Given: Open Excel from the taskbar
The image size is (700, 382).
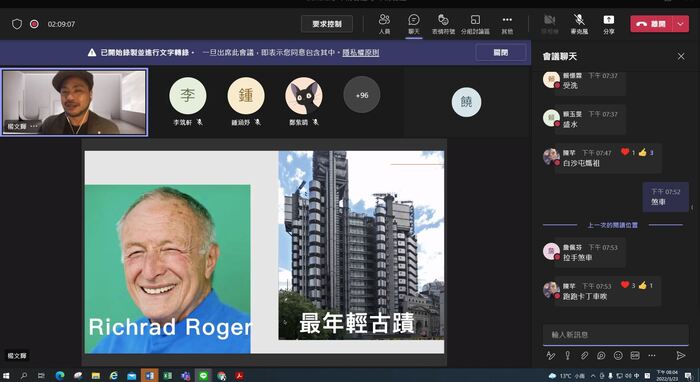Looking at the screenshot, I should [x=167, y=376].
